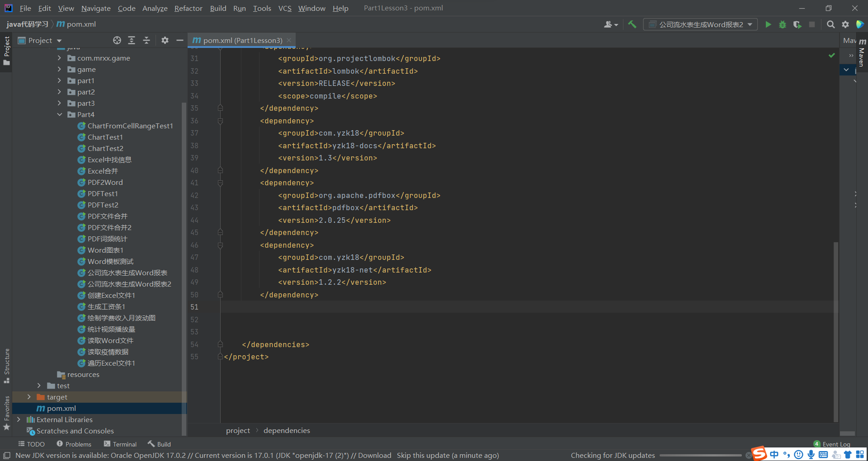Open the VCS menu
The width and height of the screenshot is (868, 461).
pyautogui.click(x=285, y=8)
